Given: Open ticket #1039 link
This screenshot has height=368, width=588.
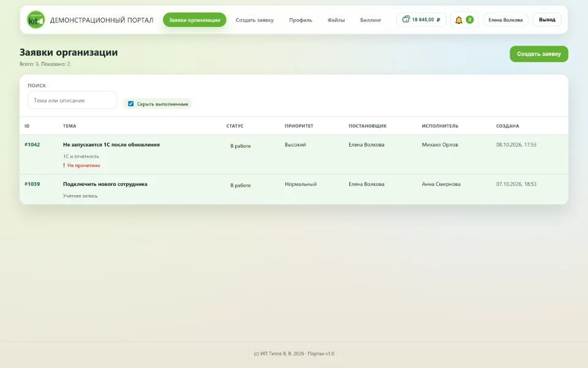Looking at the screenshot, I should coord(32,184).
